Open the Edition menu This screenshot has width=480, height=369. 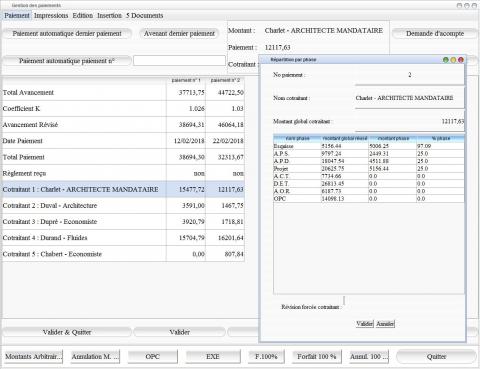click(82, 15)
